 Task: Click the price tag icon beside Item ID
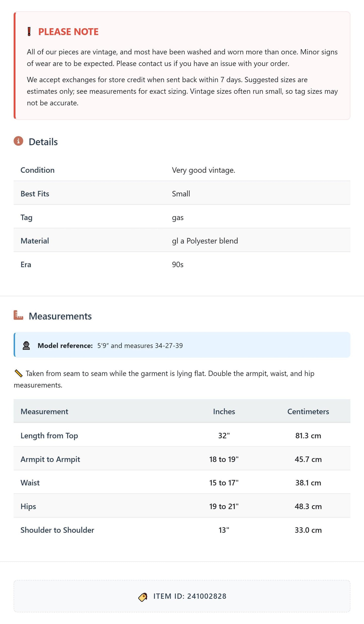point(143,597)
